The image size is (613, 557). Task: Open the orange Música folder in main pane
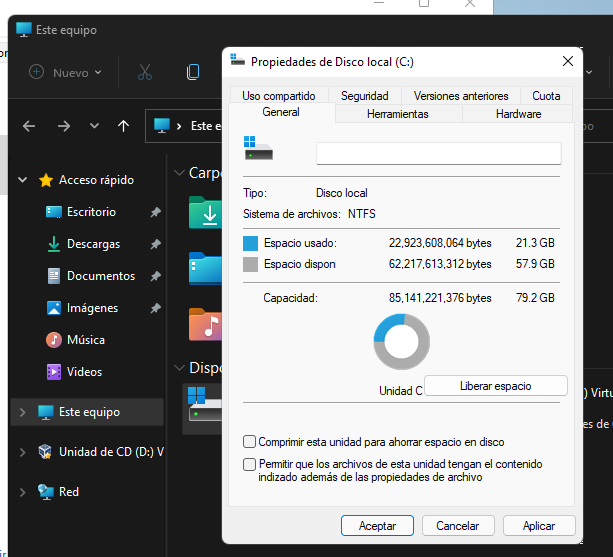(x=205, y=324)
